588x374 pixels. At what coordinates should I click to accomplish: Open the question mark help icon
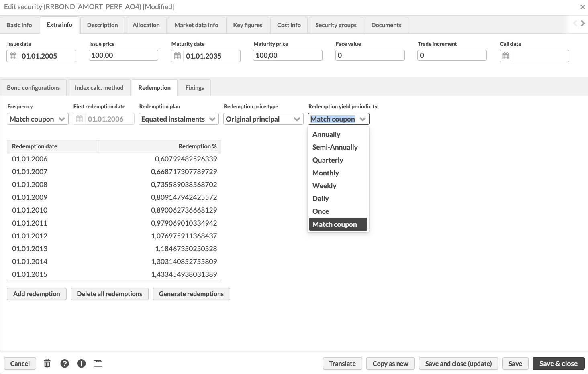pos(65,363)
